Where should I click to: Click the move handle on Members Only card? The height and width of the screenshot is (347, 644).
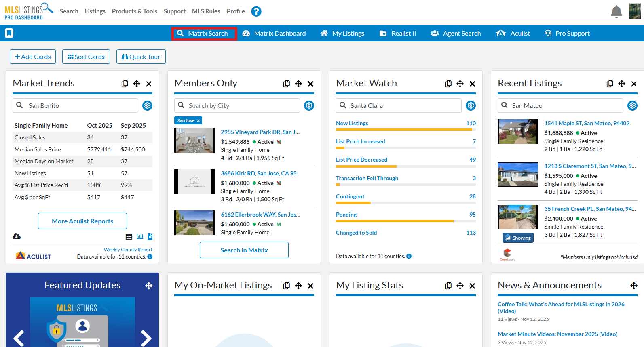tap(298, 84)
